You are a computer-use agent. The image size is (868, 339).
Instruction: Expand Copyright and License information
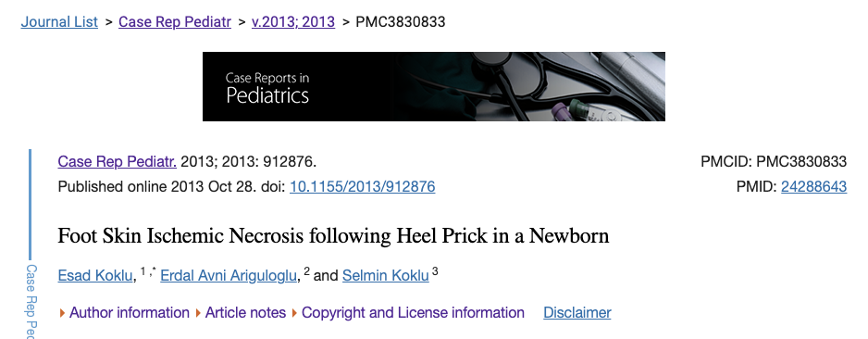click(x=413, y=313)
